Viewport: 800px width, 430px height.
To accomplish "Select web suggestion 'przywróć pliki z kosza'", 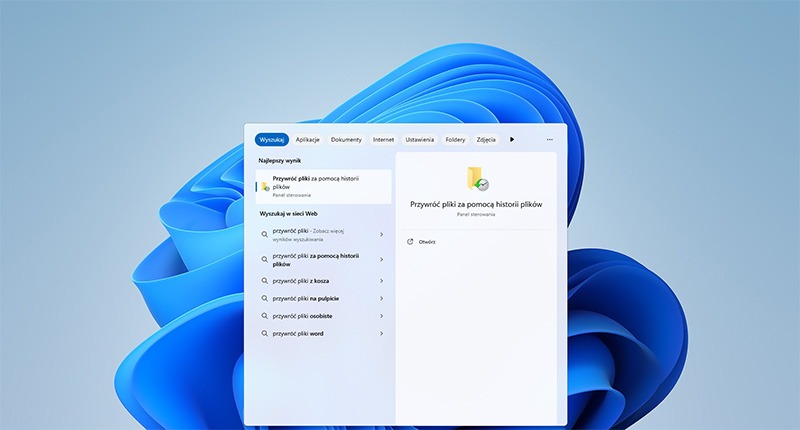I will pyautogui.click(x=323, y=281).
